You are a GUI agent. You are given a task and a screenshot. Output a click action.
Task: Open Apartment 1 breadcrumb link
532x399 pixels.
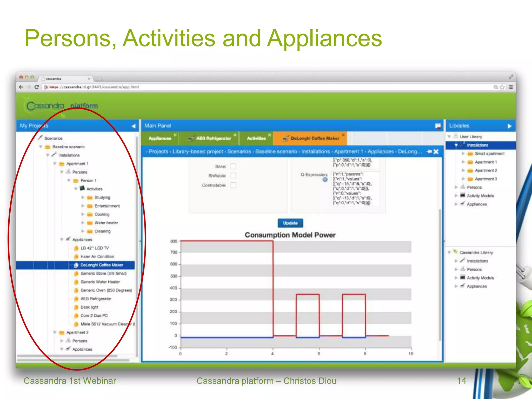pyautogui.click(x=348, y=151)
